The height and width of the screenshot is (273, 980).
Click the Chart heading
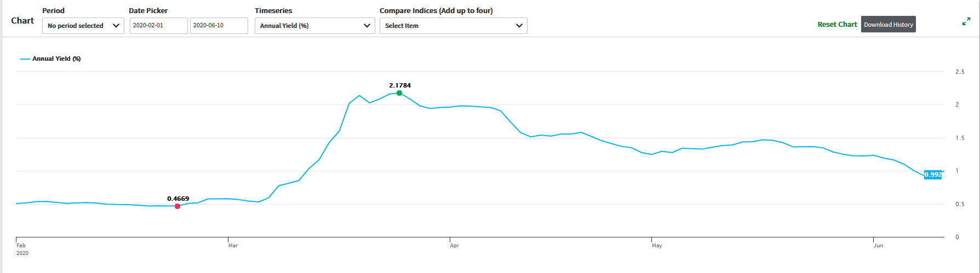[x=22, y=21]
